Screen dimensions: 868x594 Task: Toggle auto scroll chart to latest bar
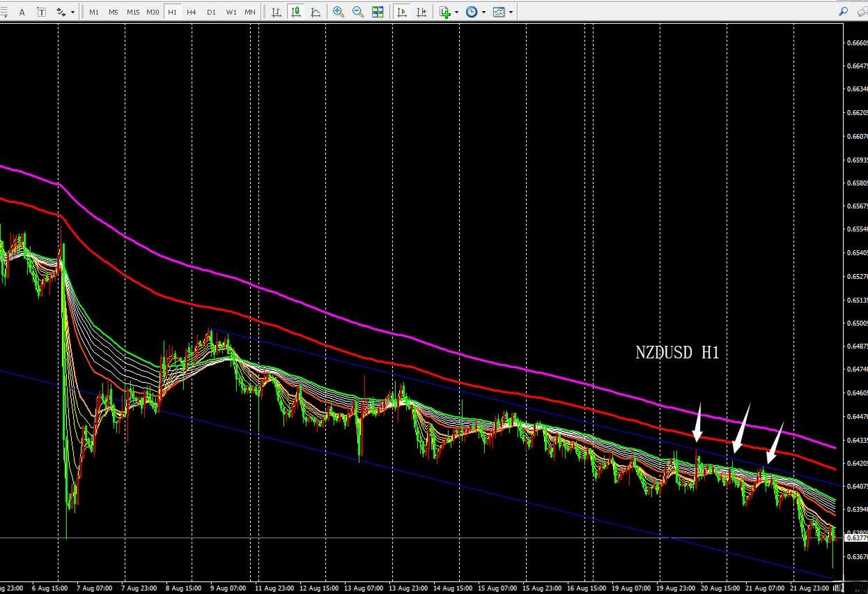402,12
